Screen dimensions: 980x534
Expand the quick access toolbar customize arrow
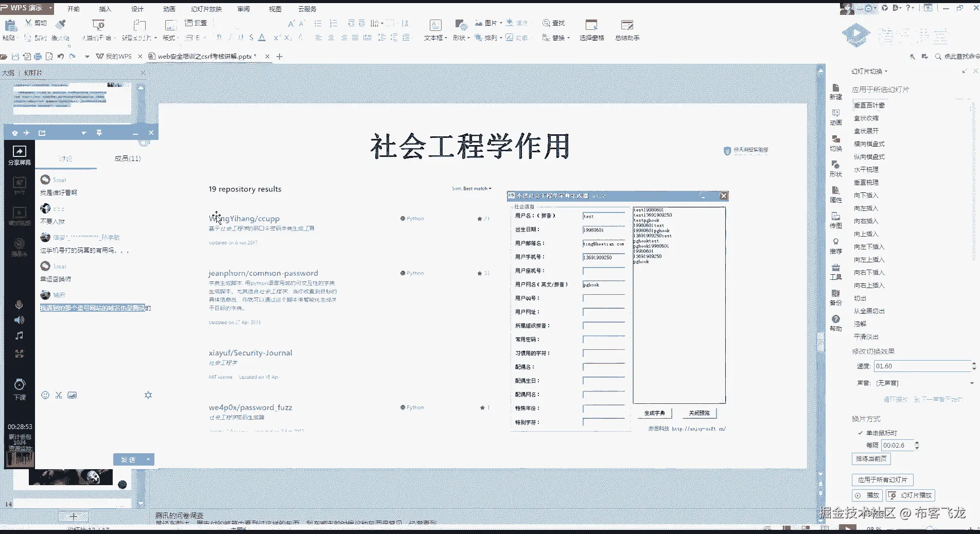coord(87,57)
